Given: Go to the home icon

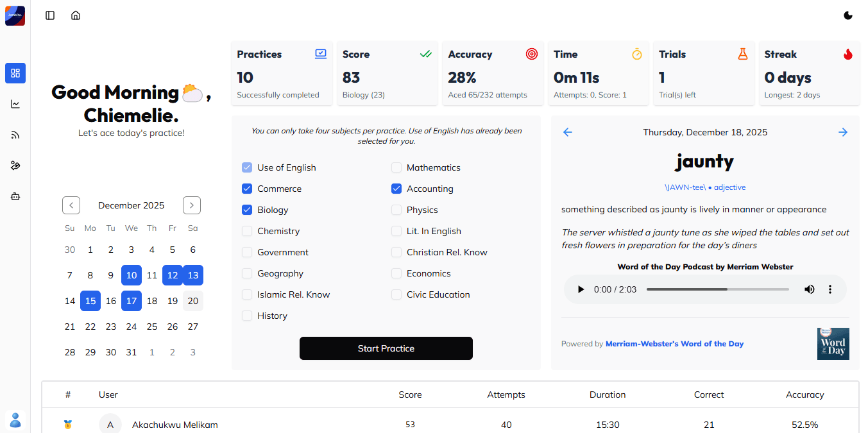Looking at the screenshot, I should (76, 15).
